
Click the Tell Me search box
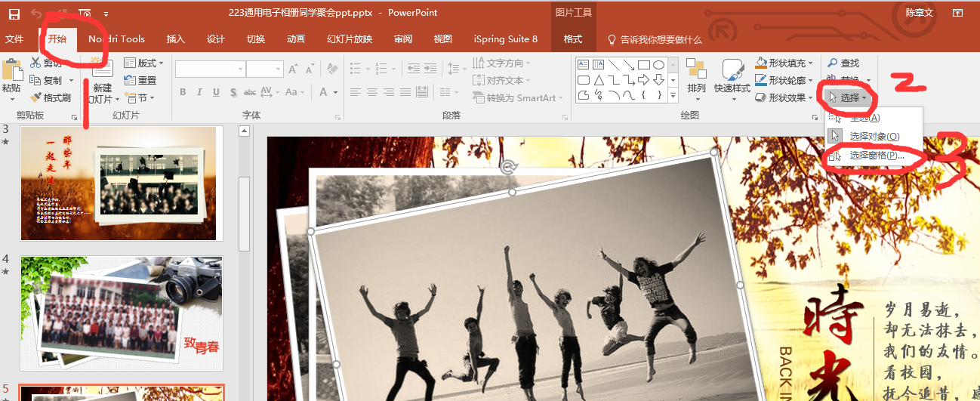click(655, 39)
